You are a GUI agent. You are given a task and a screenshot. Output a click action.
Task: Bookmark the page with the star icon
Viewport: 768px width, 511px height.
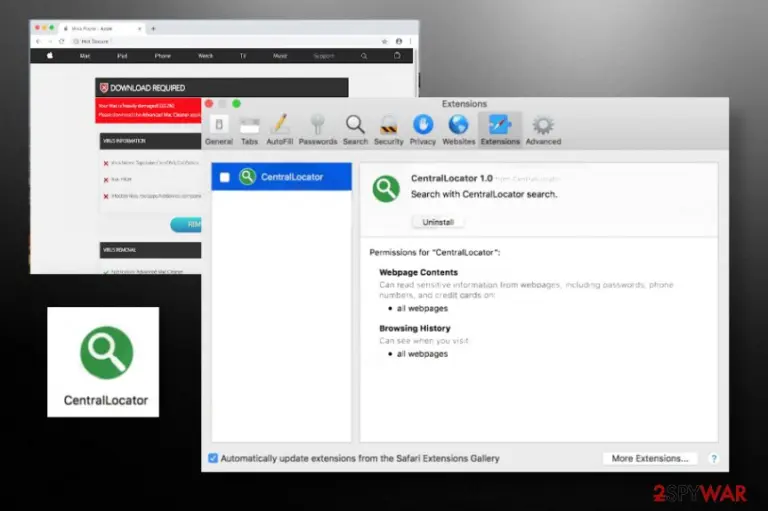(384, 42)
